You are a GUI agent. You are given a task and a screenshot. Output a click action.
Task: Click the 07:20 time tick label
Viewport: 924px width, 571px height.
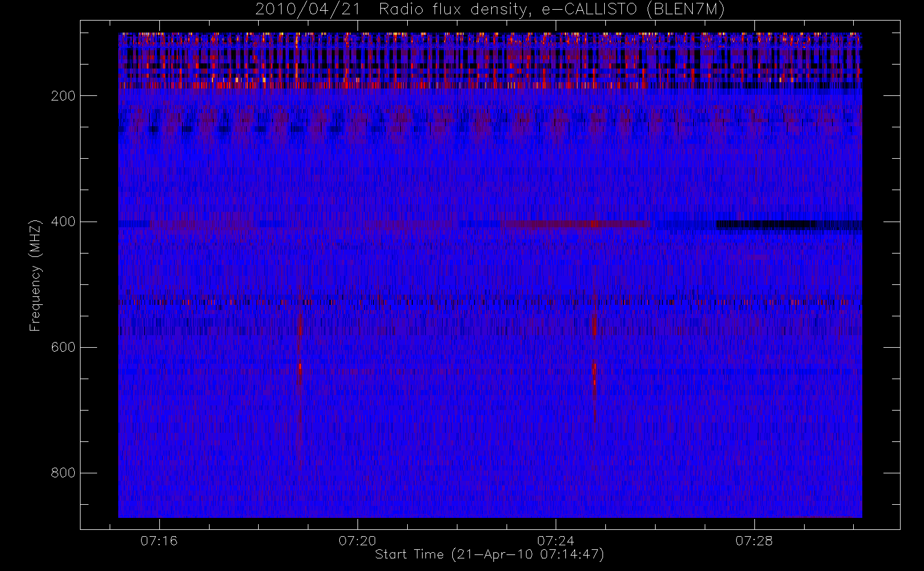[x=357, y=541]
